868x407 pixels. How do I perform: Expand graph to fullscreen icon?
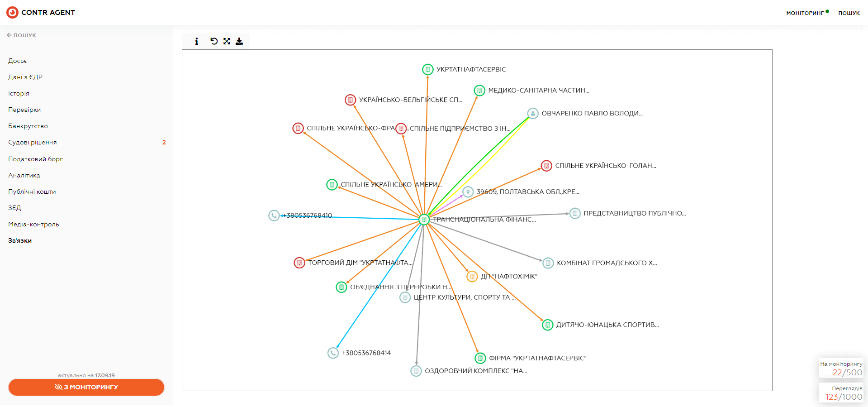tap(227, 41)
